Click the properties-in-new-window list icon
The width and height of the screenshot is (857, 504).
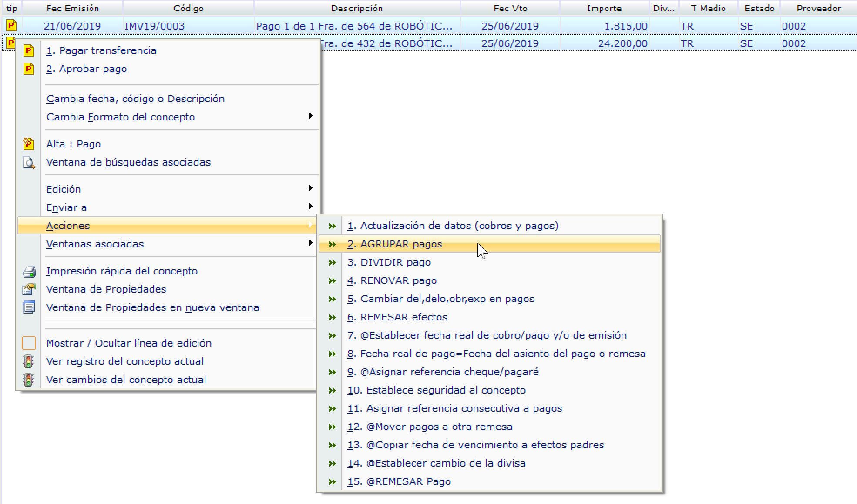tap(29, 307)
